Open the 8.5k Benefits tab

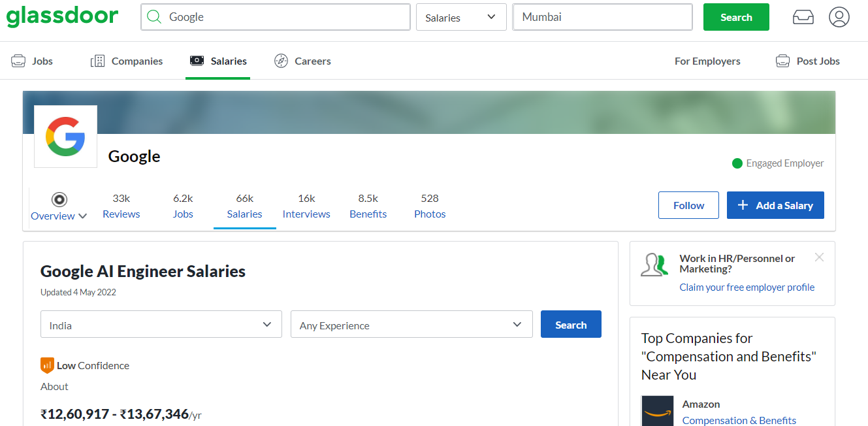pyautogui.click(x=368, y=206)
